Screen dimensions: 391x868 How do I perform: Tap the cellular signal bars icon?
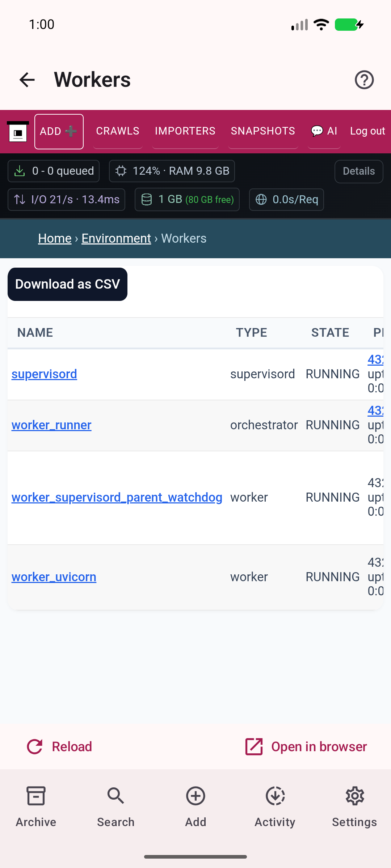coord(299,25)
